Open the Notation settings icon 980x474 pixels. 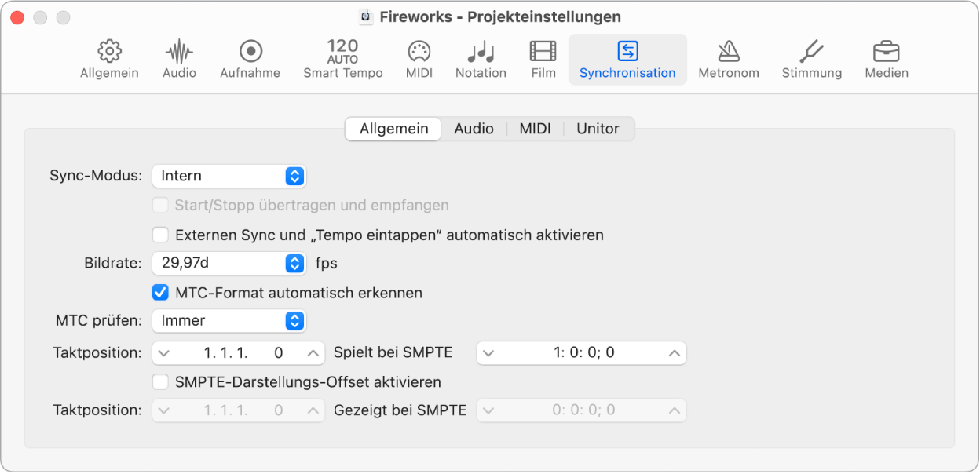pyautogui.click(x=481, y=59)
